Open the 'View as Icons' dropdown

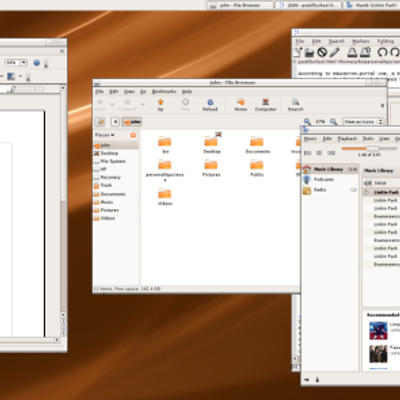pos(363,122)
